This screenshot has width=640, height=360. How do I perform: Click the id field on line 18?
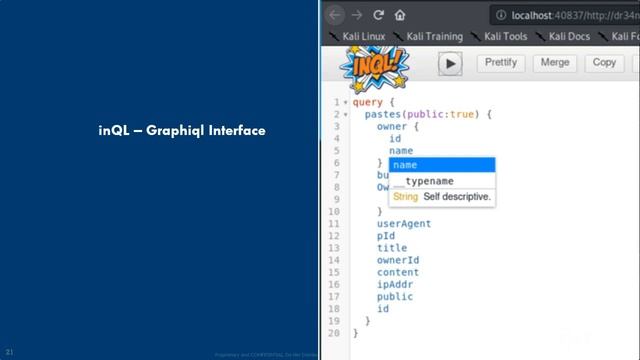(x=383, y=309)
